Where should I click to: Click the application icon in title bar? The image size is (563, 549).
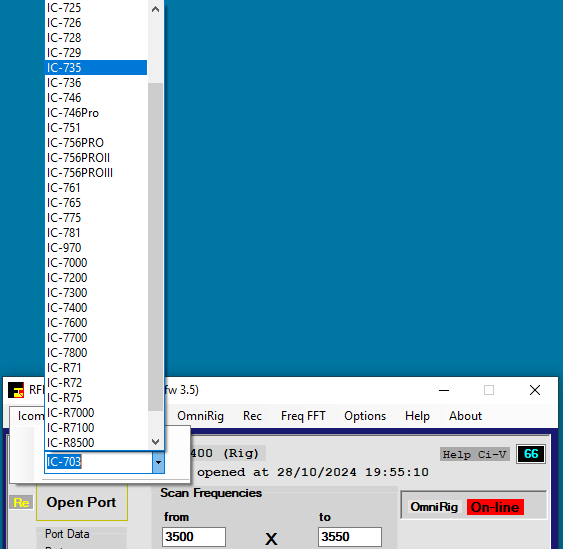(16, 390)
